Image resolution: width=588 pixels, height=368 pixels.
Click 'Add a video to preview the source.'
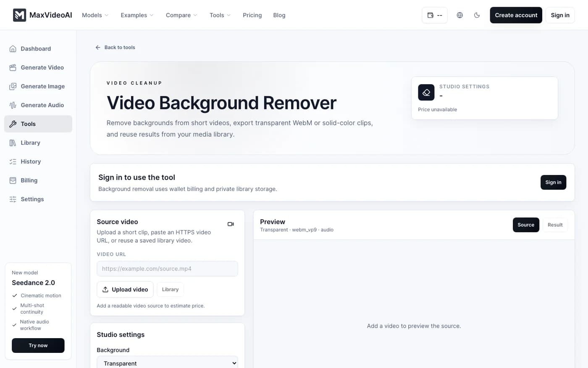pyautogui.click(x=414, y=326)
